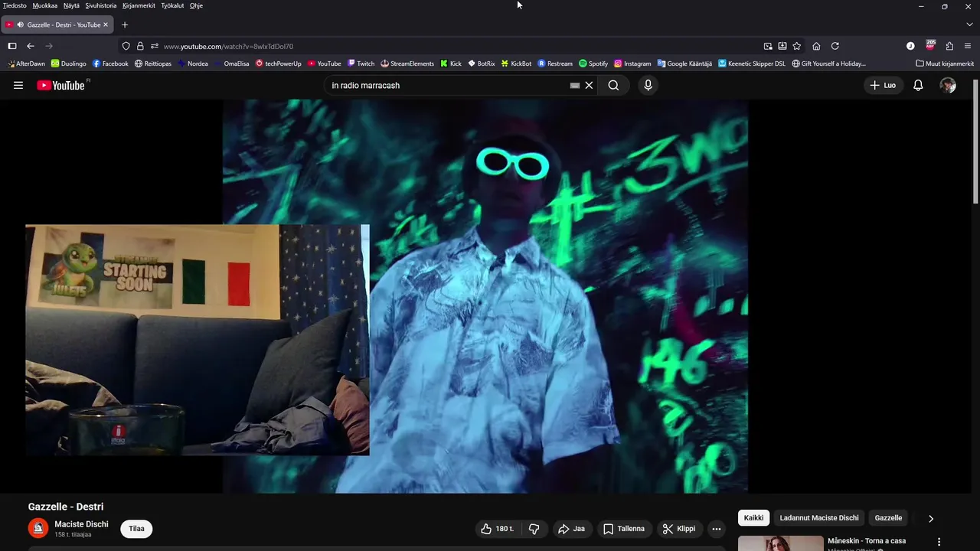Open the Sivuhistoria menu
Viewport: 980px width, 551px height.
tap(101, 5)
